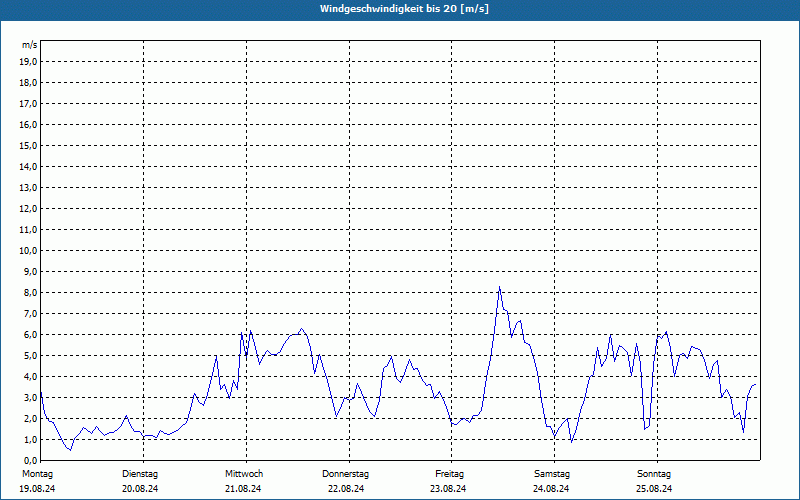Click the date 20.08.24
This screenshot has height=500, width=800.
[x=140, y=489]
